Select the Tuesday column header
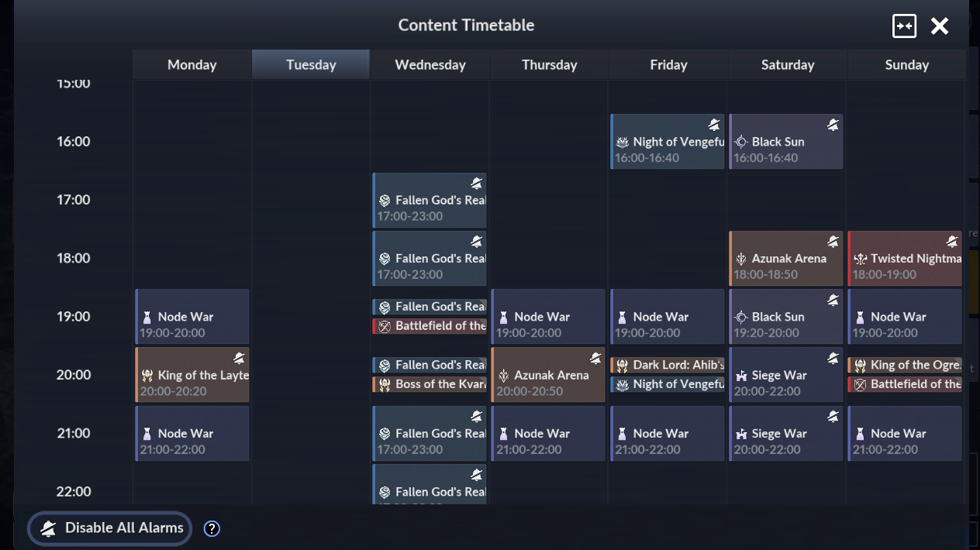This screenshot has height=550, width=980. 311,65
